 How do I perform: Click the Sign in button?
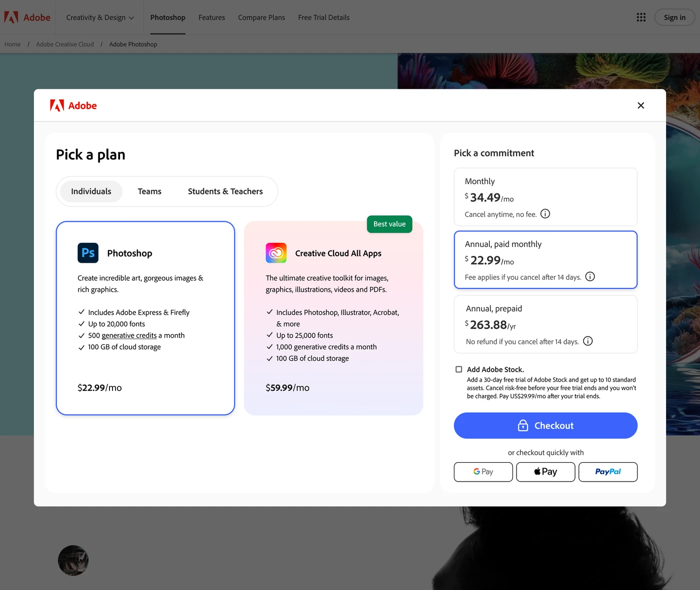coord(674,17)
